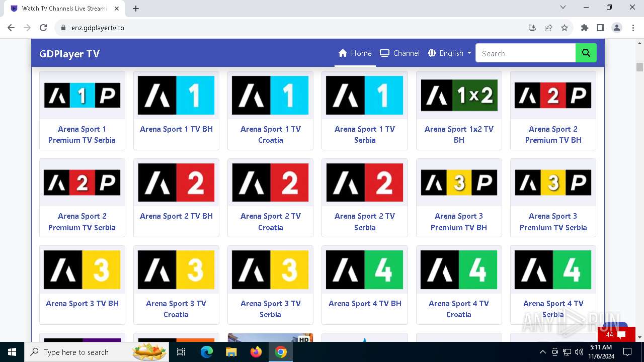Screen dimensions: 644x362
Task: Open Arena Sport 3 TV Croatia link
Action: tap(176, 309)
